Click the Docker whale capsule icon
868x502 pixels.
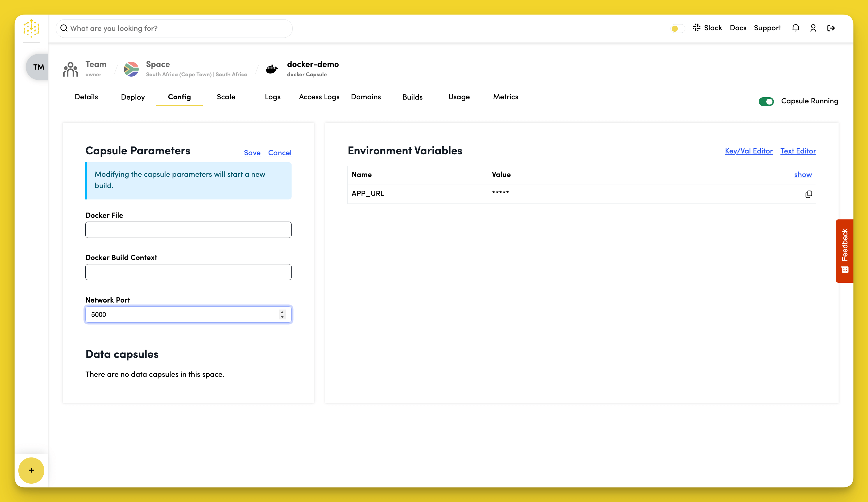click(272, 69)
